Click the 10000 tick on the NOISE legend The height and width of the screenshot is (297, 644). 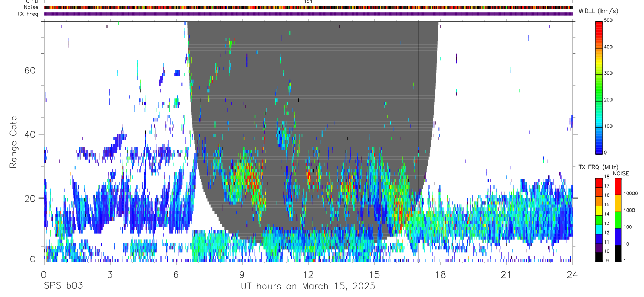630,194
